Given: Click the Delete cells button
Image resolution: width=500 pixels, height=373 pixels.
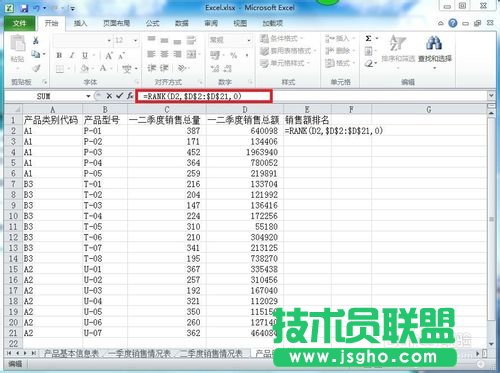Looking at the screenshot, I should click(337, 51).
